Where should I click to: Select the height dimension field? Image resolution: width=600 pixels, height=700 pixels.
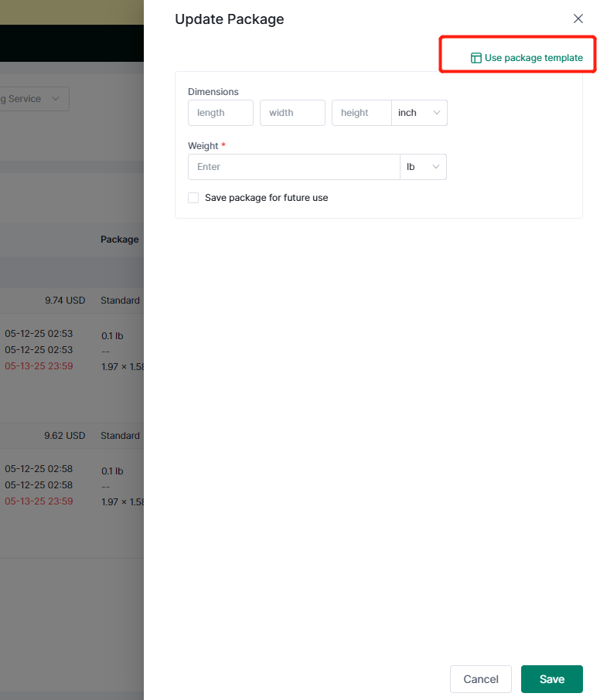click(x=361, y=113)
